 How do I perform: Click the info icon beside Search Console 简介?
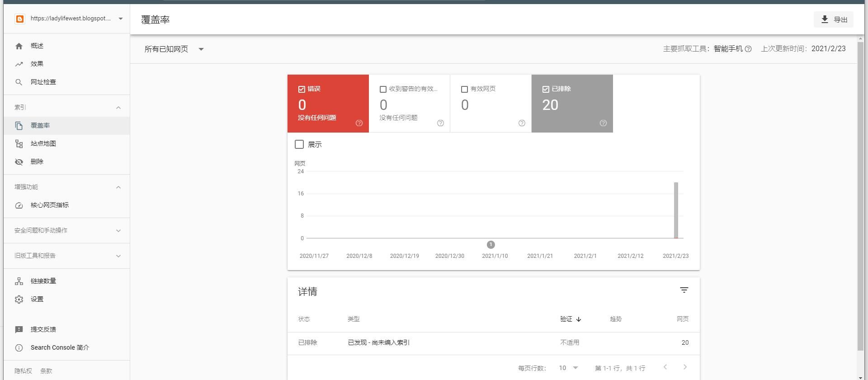[x=19, y=347]
